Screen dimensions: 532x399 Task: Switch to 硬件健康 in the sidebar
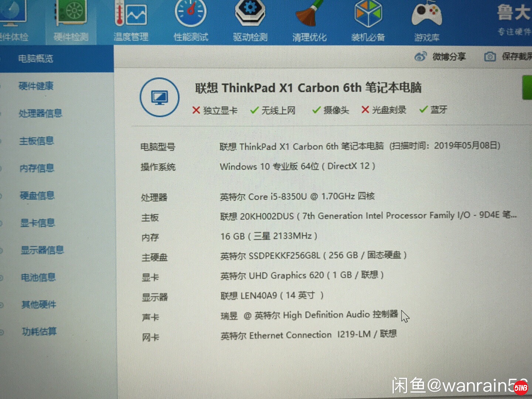point(36,86)
